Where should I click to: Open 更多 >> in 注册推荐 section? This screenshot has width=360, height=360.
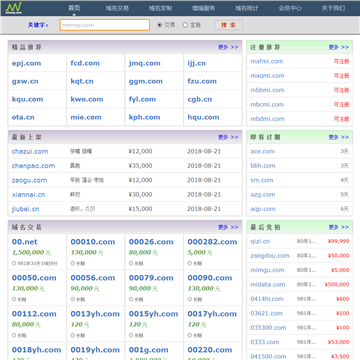339,47
